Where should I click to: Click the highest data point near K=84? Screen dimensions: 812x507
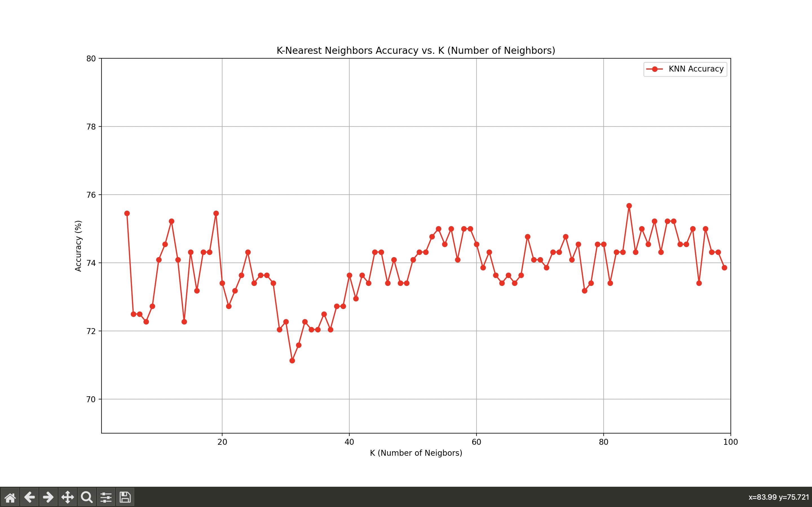629,206
